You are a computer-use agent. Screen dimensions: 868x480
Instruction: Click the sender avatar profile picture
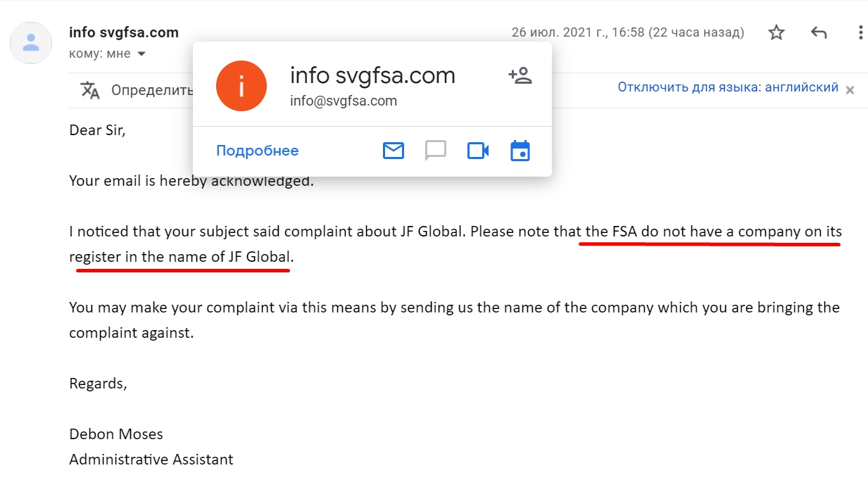31,43
